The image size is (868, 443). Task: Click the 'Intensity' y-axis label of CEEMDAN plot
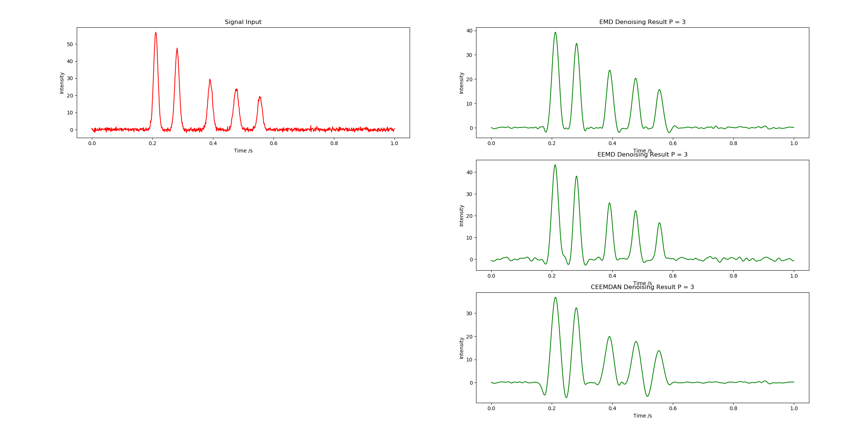(x=461, y=348)
